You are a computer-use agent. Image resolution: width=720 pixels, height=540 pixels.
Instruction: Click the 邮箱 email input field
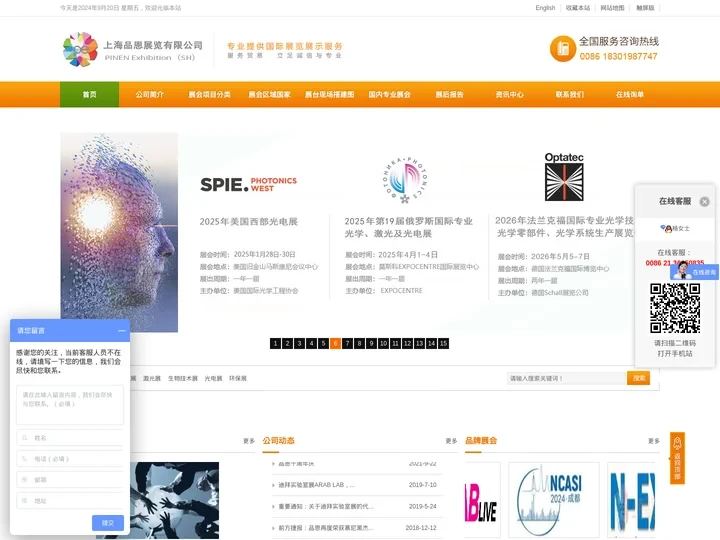pyautogui.click(x=70, y=479)
